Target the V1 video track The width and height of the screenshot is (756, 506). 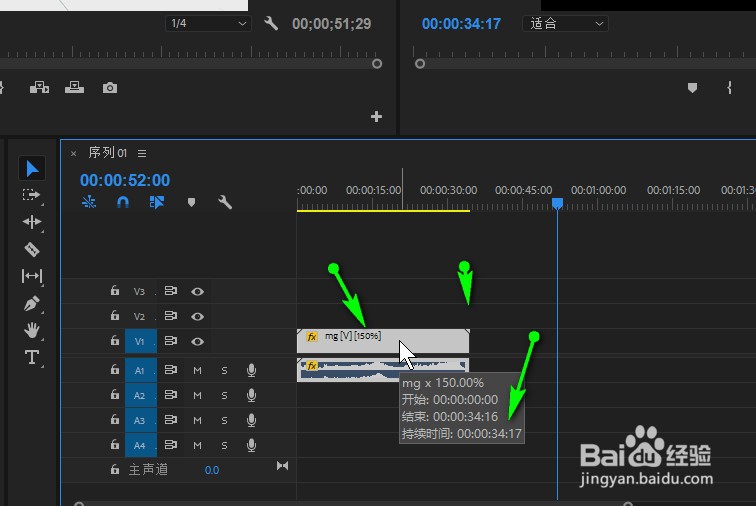point(140,341)
